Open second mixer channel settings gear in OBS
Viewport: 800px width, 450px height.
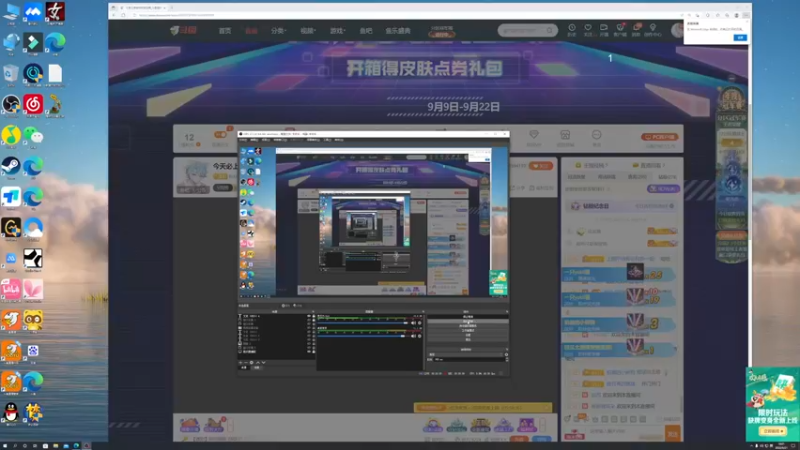click(x=420, y=336)
